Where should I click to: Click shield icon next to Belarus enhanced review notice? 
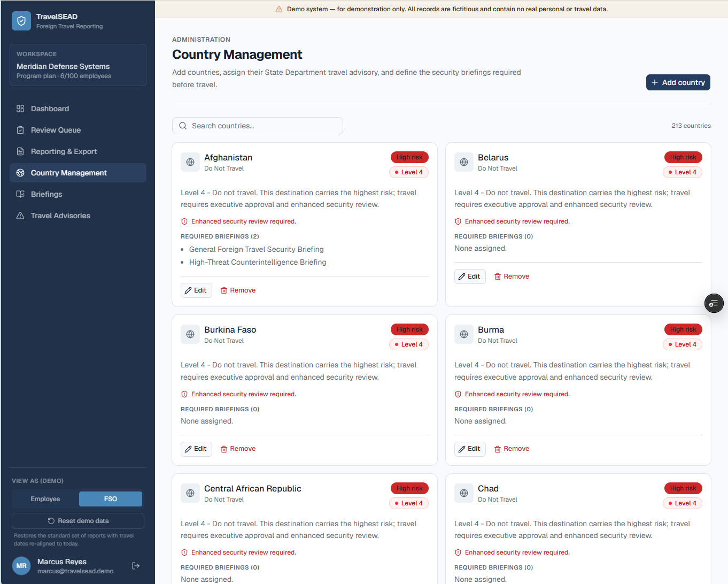tap(458, 221)
